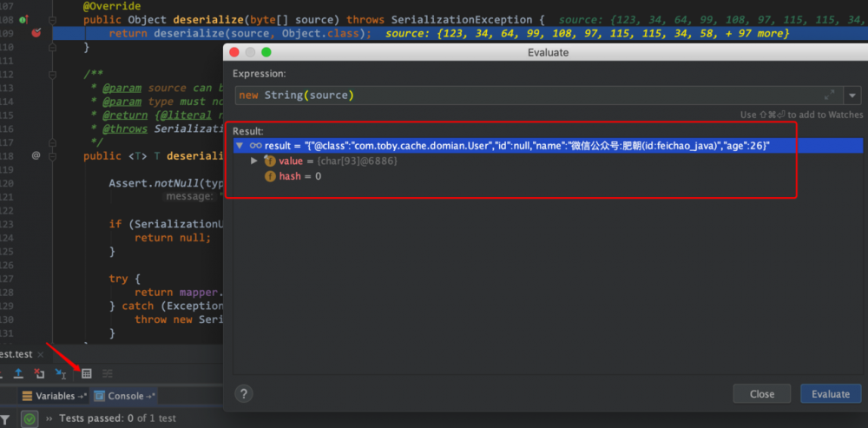Click the Evaluate button
This screenshot has height=428, width=868.
pos(831,393)
